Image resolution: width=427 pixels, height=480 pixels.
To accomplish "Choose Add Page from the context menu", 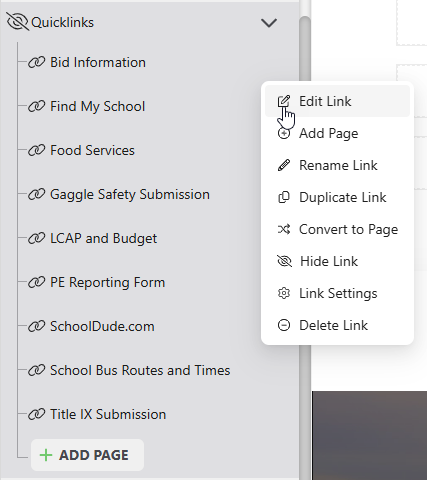I will click(x=337, y=133).
